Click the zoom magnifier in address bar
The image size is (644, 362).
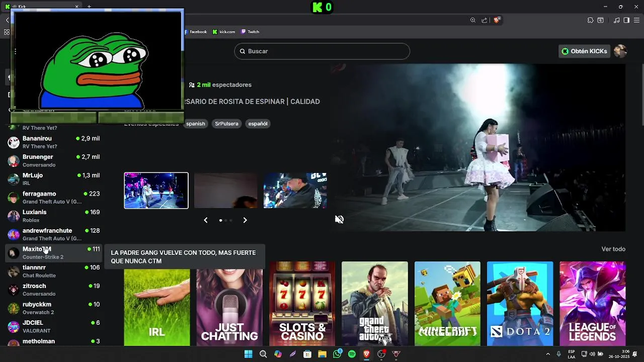(473, 20)
